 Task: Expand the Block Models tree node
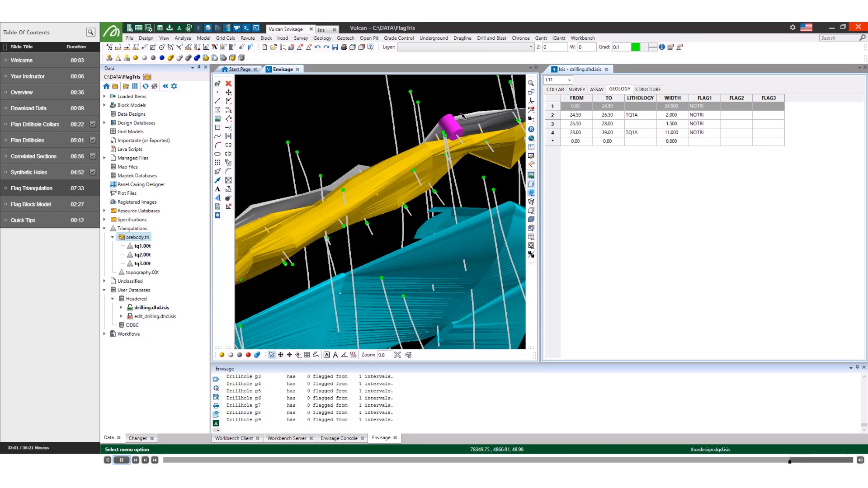[x=105, y=105]
